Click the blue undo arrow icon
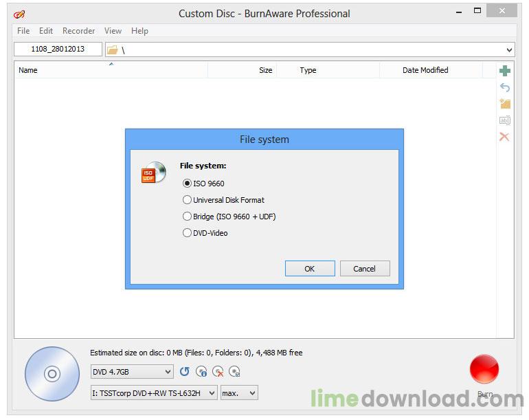Image resolution: width=529 pixels, height=420 pixels. (505, 87)
